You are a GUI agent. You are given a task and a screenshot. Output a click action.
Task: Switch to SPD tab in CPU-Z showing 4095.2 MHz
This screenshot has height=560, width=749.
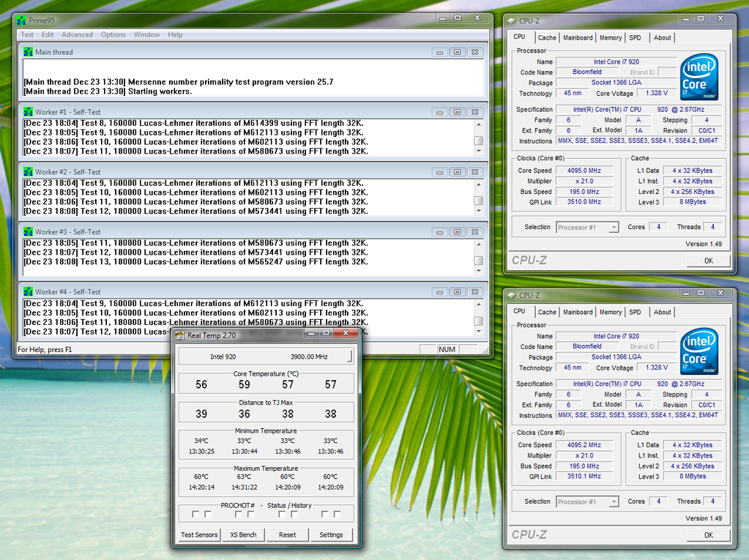point(635,313)
